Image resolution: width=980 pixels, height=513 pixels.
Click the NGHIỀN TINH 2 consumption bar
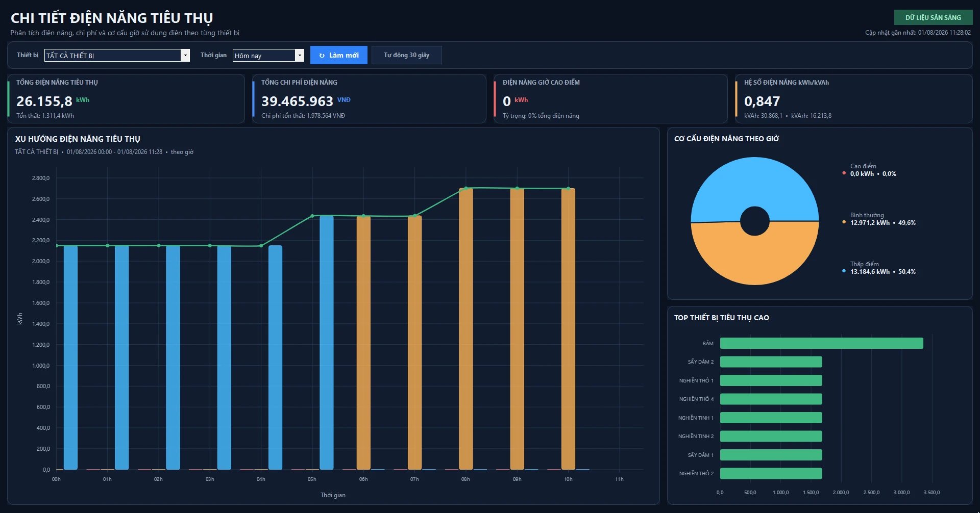click(x=771, y=436)
